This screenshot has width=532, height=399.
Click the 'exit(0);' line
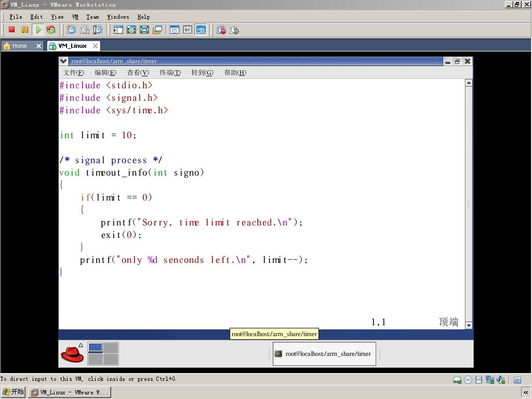point(122,235)
